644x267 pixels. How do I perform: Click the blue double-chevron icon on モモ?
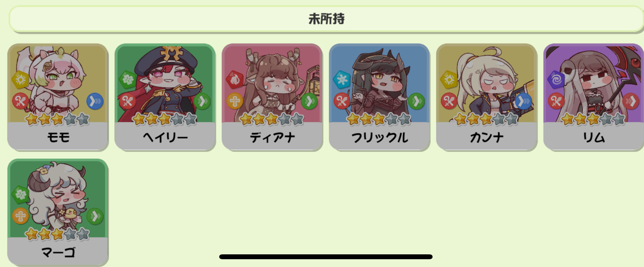95,102
